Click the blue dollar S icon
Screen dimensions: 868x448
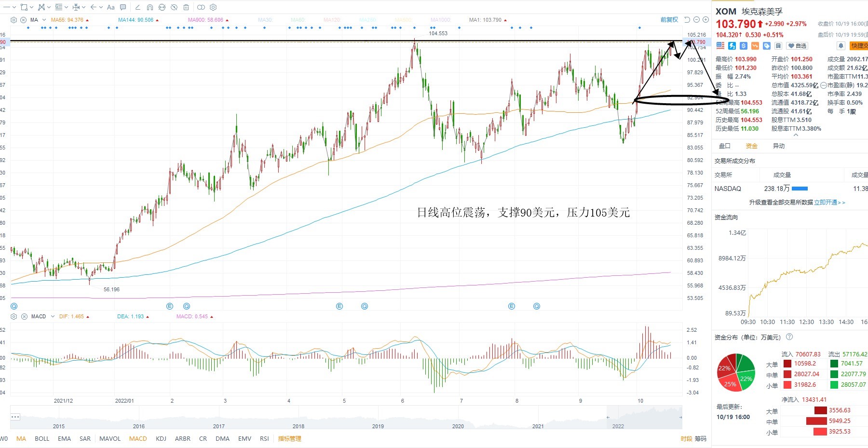click(x=743, y=45)
